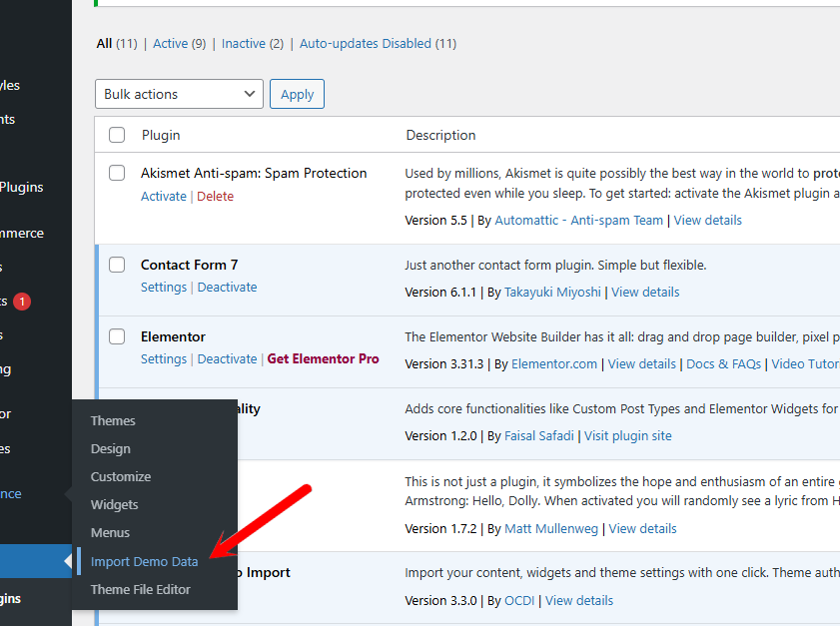840x626 pixels.
Task: Show Auto-updates Disabled plugins filter
Action: pos(366,43)
